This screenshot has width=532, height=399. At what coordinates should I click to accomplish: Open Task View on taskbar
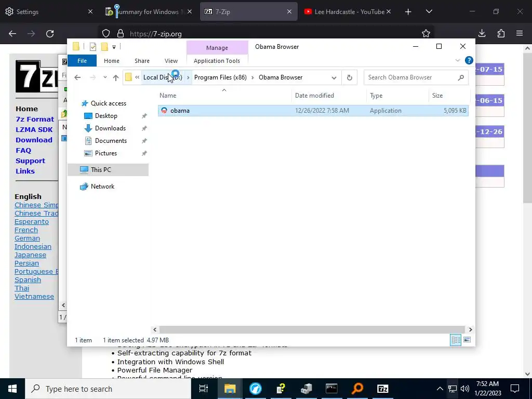pos(203,389)
